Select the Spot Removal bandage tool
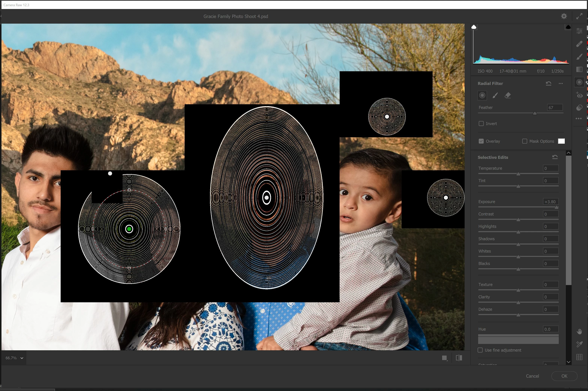 (579, 44)
